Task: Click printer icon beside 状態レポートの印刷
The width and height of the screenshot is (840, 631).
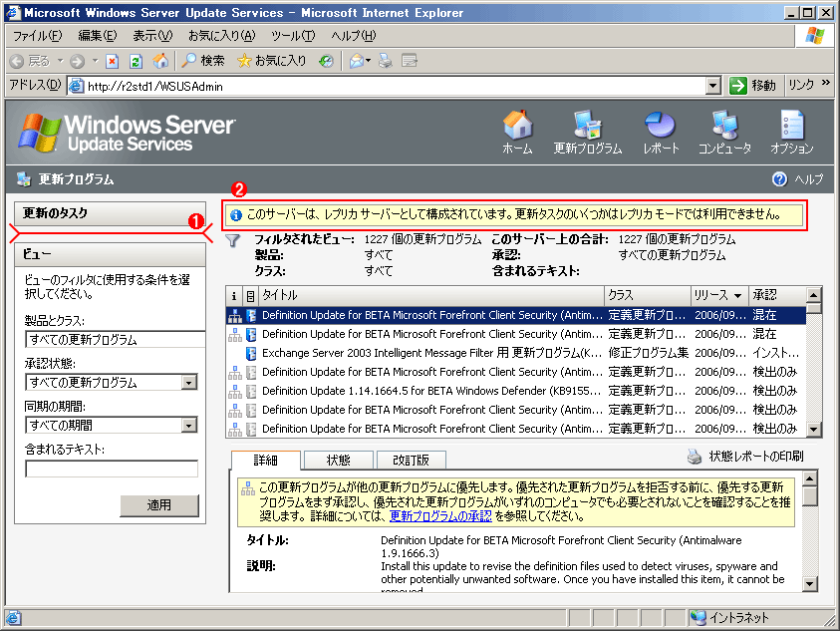Action: point(695,457)
